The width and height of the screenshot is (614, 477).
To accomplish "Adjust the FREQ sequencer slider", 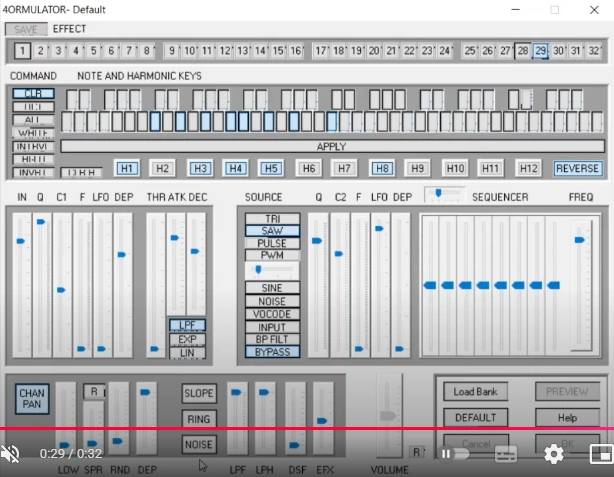I will tap(580, 240).
